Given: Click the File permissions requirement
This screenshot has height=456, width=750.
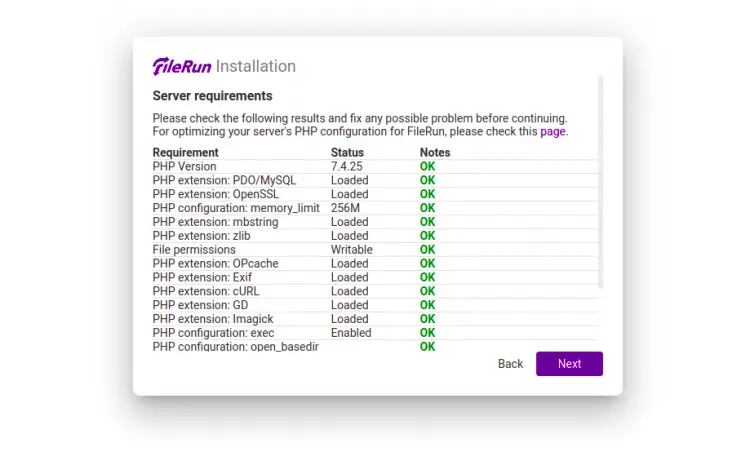Looking at the screenshot, I should [x=194, y=250].
